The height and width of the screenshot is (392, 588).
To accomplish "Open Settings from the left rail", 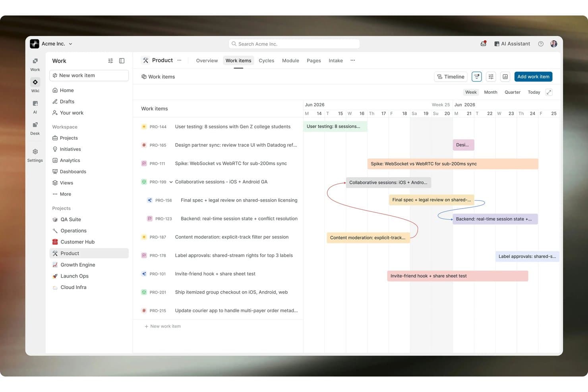I will pos(35,155).
